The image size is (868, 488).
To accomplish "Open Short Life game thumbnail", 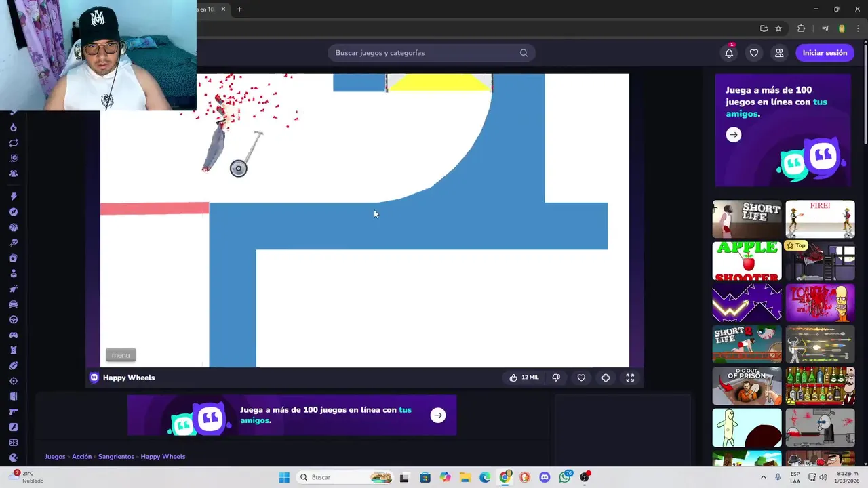I will click(747, 219).
